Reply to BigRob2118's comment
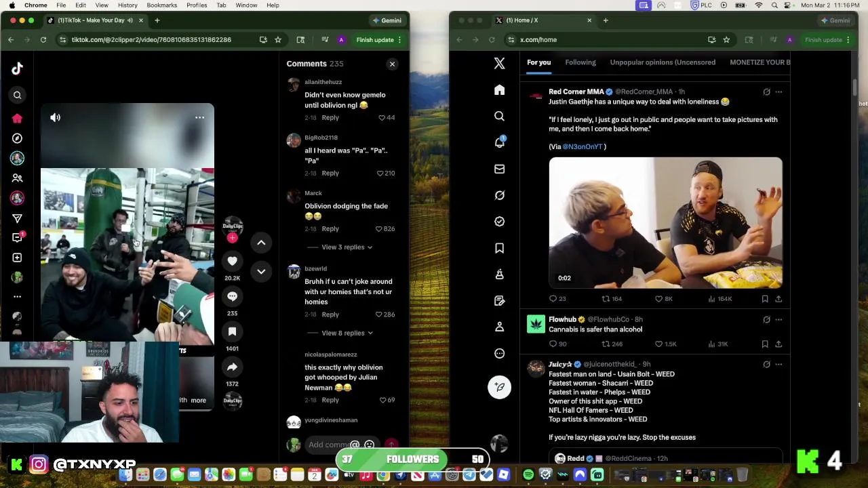Viewport: 868px width, 488px height. click(330, 174)
